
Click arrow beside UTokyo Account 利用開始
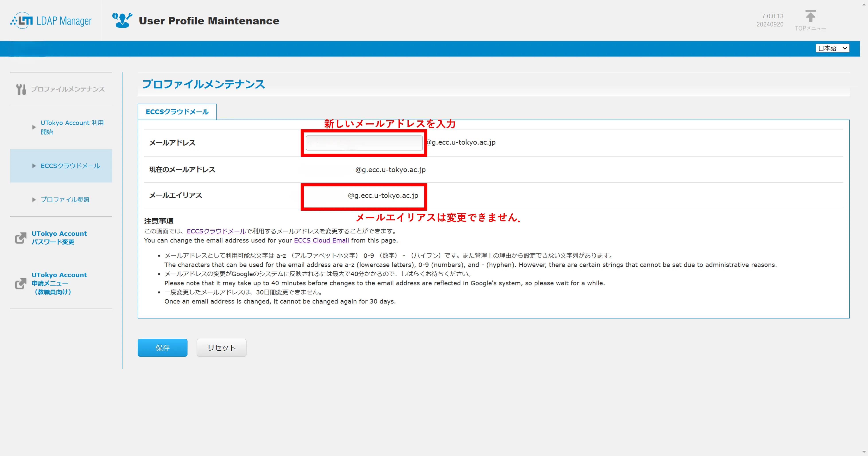coord(34,127)
